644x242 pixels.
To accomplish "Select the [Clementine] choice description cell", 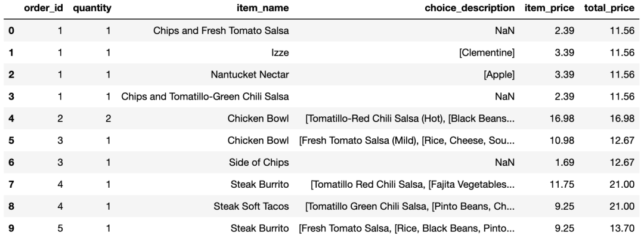I will coord(488,52).
